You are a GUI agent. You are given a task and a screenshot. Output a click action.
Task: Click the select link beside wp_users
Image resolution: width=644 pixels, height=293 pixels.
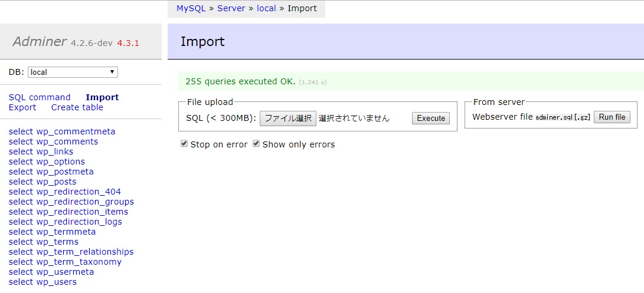21,282
